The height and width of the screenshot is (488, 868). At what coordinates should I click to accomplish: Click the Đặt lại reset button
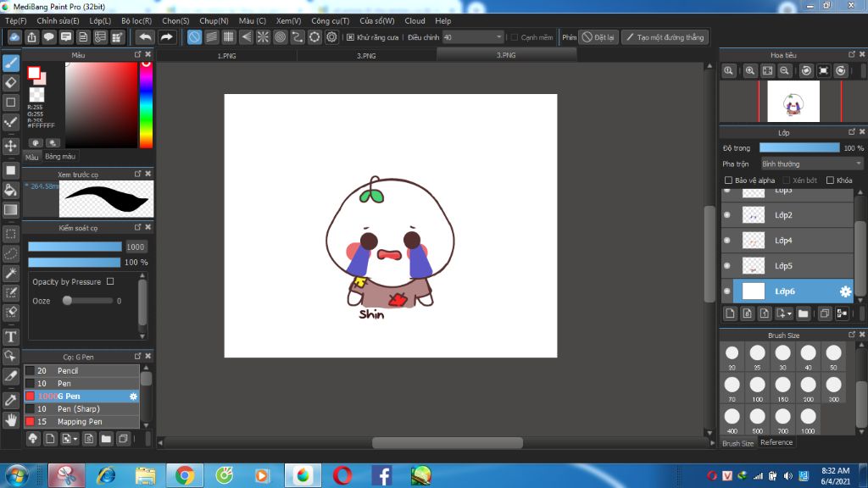598,37
